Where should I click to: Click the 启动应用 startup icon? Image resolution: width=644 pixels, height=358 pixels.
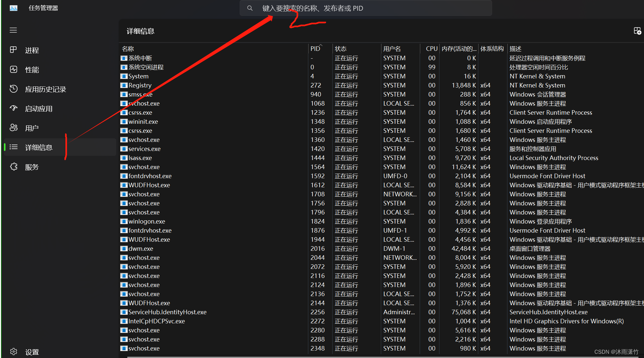[x=13, y=108]
